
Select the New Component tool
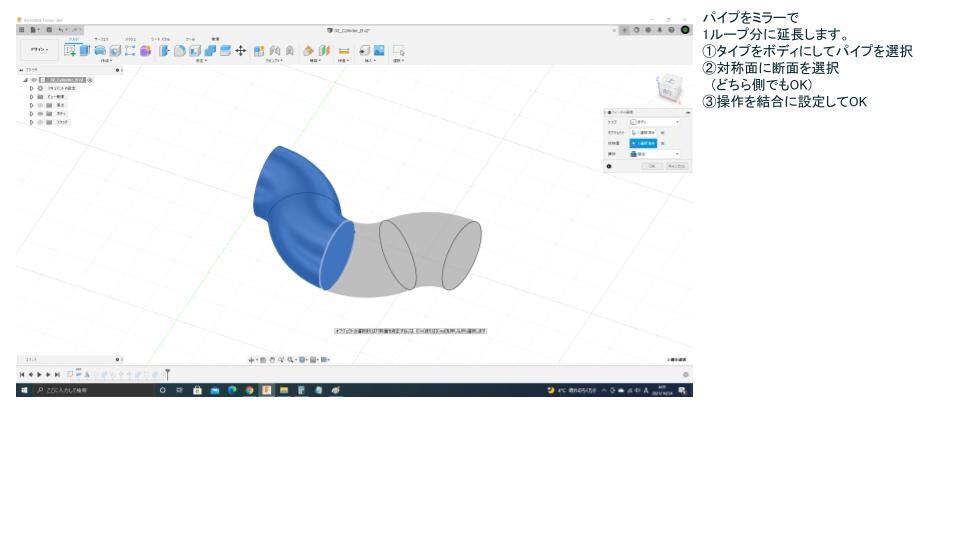click(259, 50)
